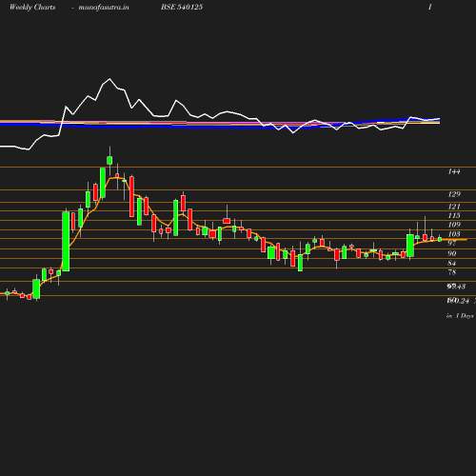Screen dimensions: 476x476
Task: Click the 'BSE 540125' symbol text
Action: click(x=182, y=7)
